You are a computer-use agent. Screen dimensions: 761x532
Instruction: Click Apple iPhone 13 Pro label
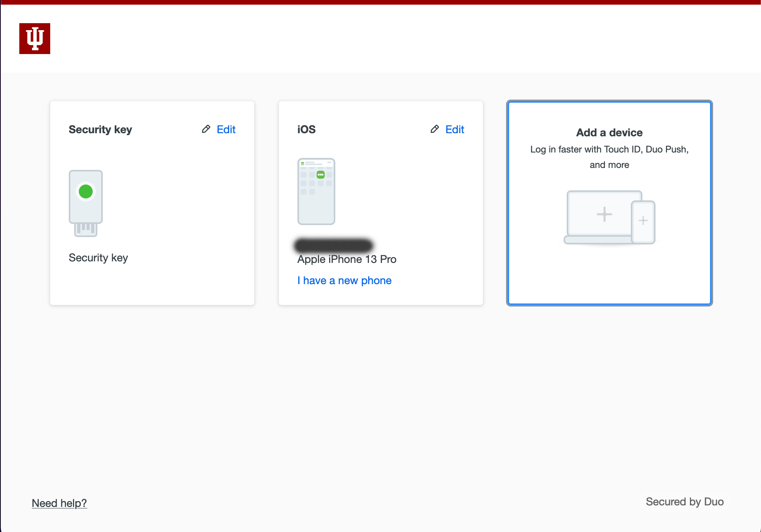coord(347,259)
